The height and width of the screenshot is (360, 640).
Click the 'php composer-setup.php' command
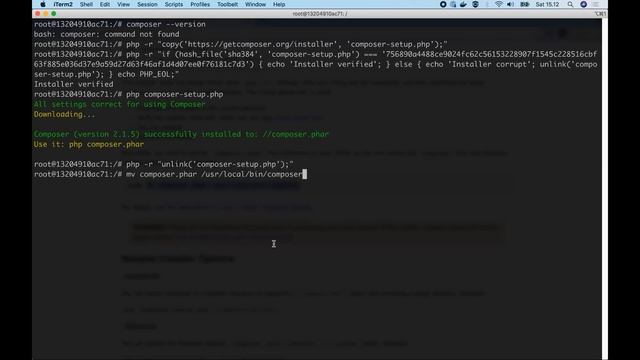pyautogui.click(x=129, y=94)
